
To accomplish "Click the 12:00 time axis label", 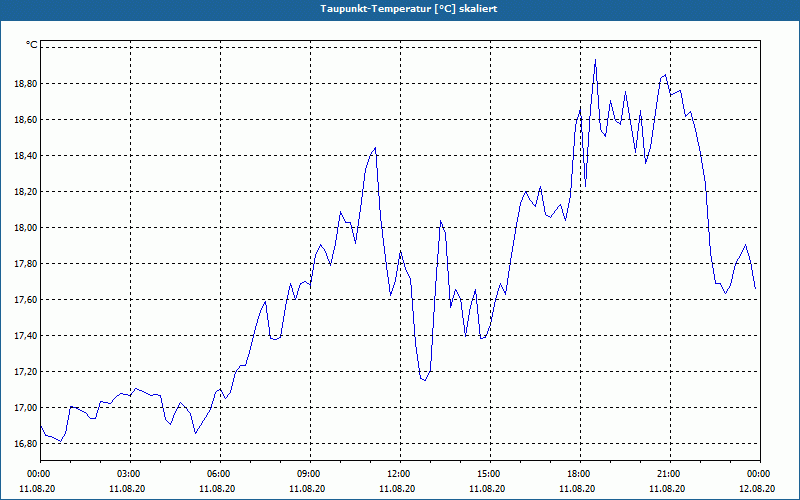I will tap(400, 474).
